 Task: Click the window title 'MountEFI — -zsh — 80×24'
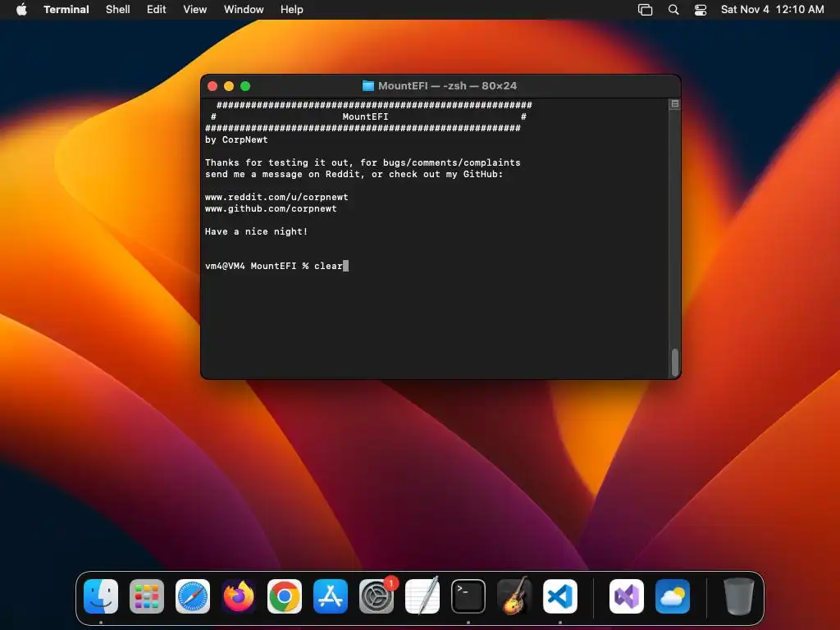tap(447, 85)
